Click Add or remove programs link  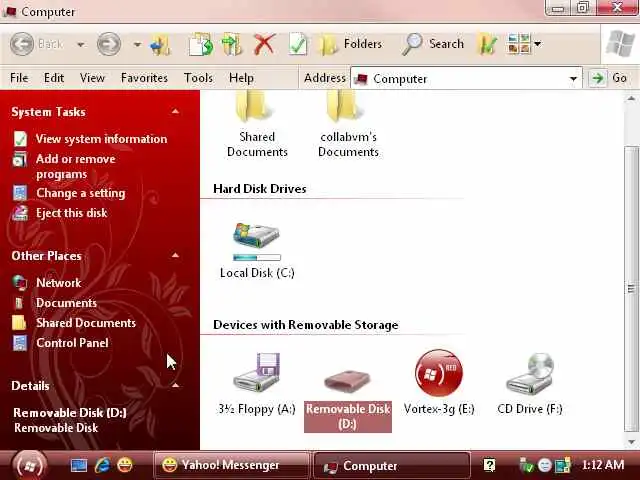(76, 167)
